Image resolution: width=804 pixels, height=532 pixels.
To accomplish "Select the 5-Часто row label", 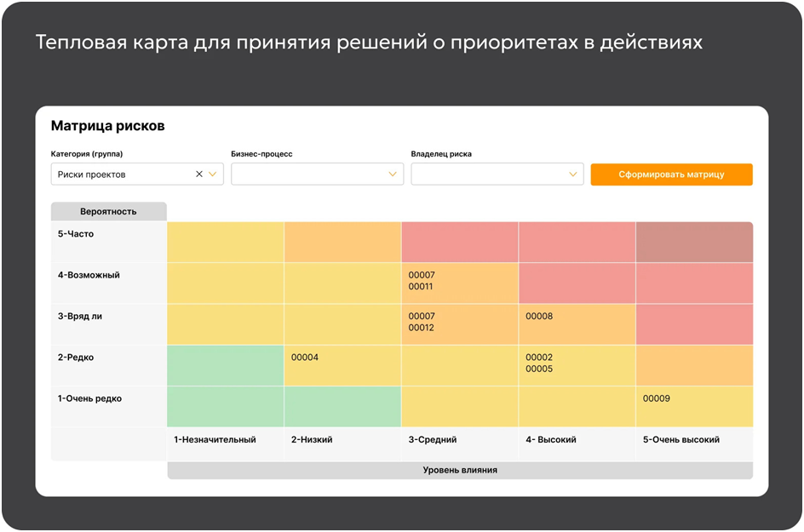I will pyautogui.click(x=76, y=234).
